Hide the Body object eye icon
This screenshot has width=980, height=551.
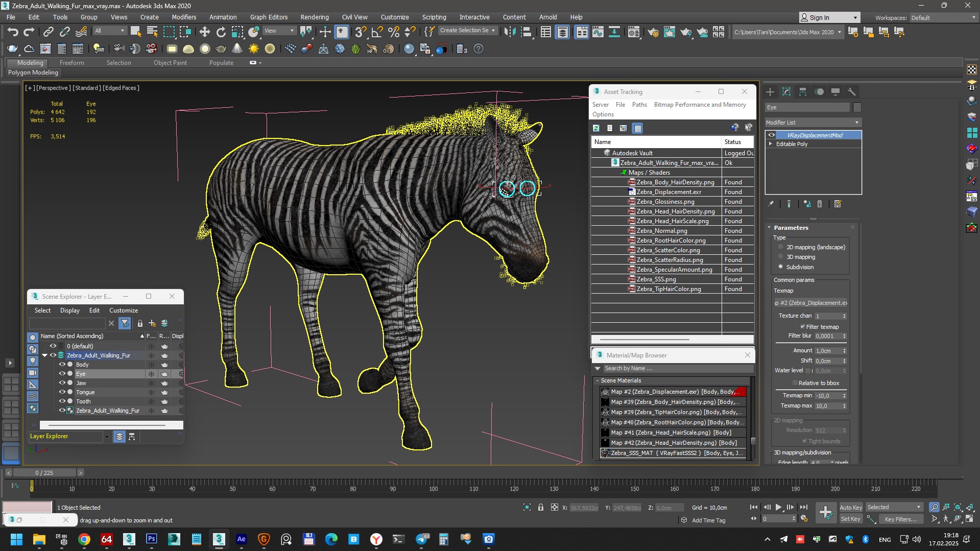[62, 365]
